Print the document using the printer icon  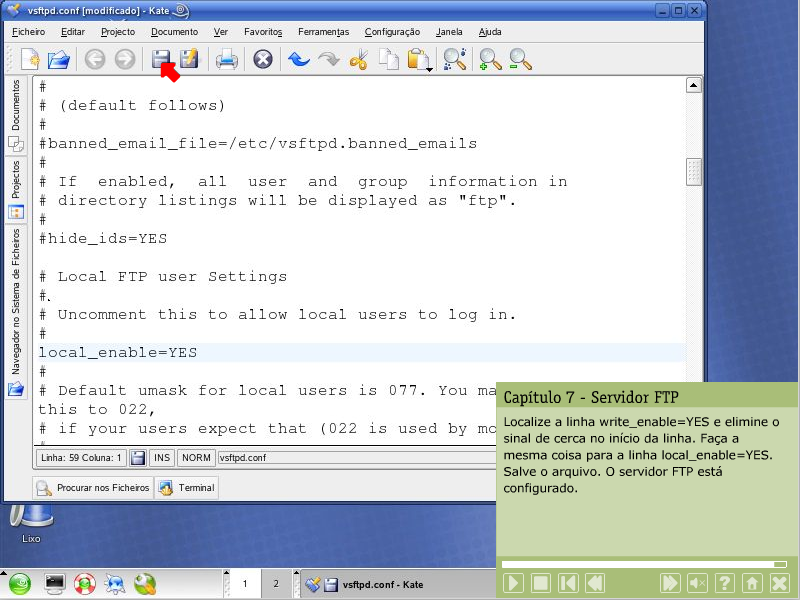coord(227,60)
